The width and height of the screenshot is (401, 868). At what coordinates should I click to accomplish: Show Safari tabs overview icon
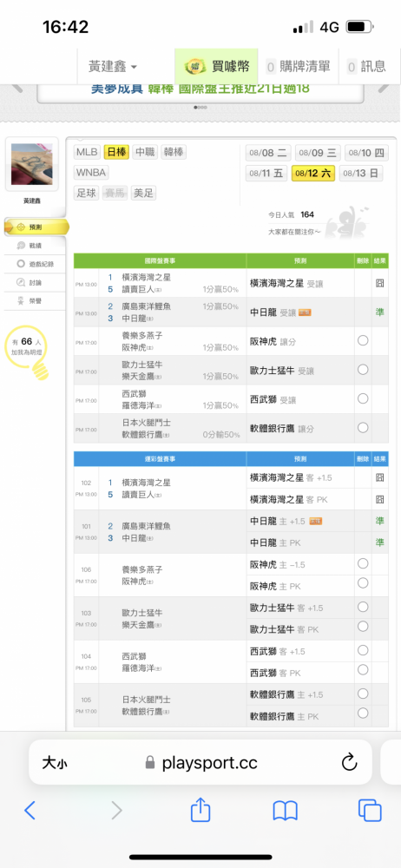pos(370,811)
